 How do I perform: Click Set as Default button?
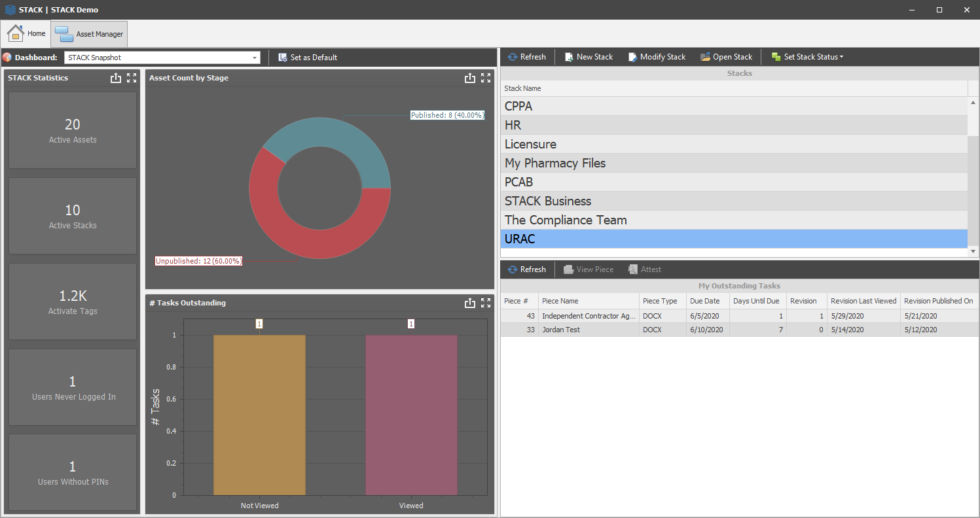coord(308,58)
